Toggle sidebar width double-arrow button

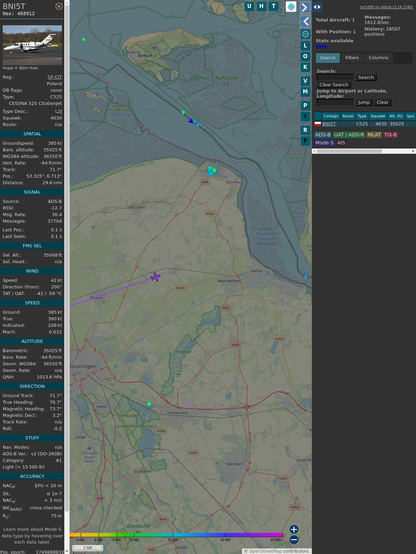coord(317,7)
